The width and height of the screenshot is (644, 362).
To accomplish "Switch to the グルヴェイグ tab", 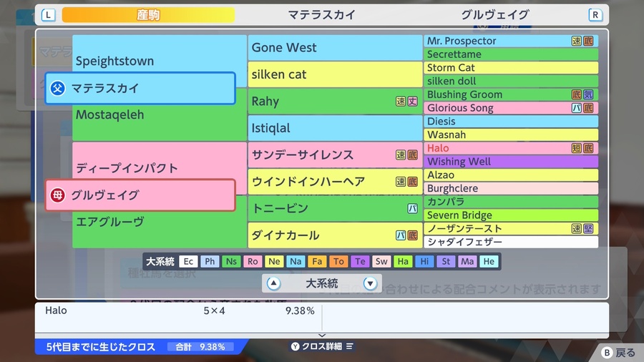I will click(494, 15).
